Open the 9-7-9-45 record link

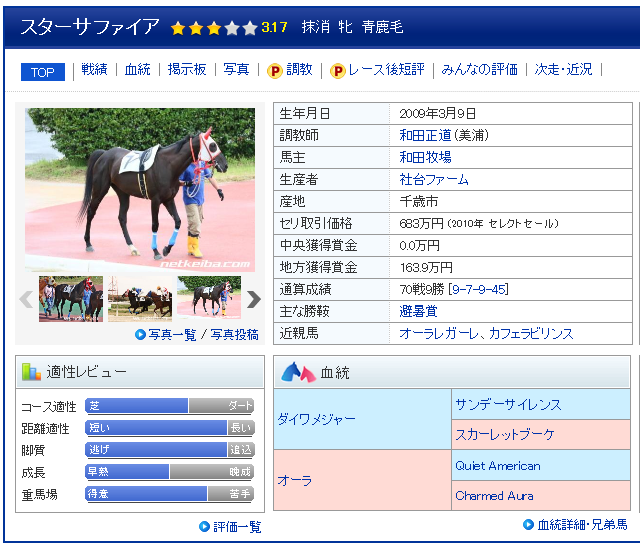478,289
